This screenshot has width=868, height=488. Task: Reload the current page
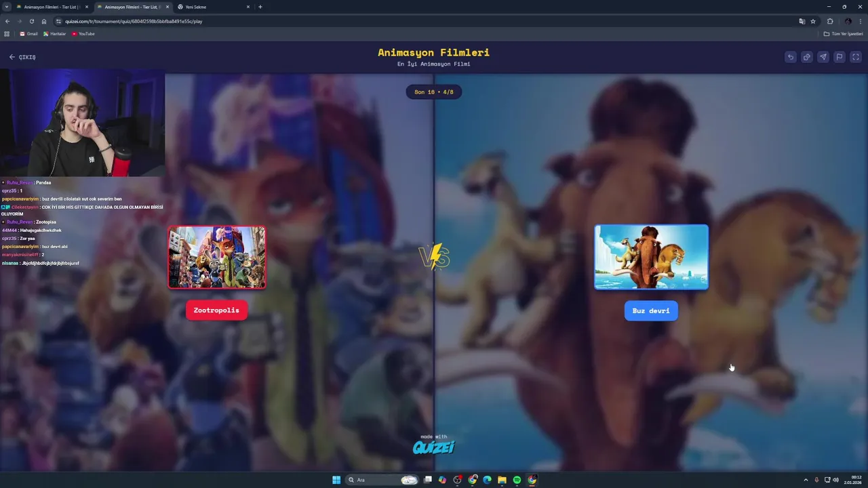click(x=31, y=21)
